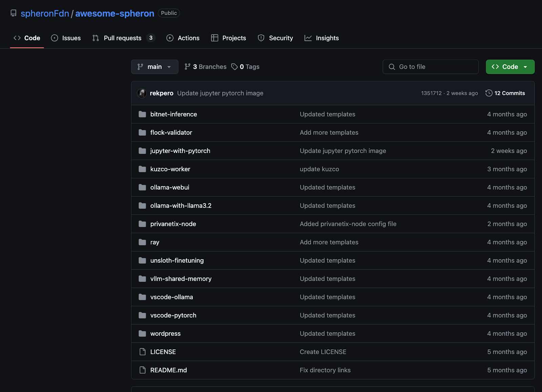Click the vscode-pytorch folder icon
Viewport: 542px width, 392px height.
(x=142, y=315)
